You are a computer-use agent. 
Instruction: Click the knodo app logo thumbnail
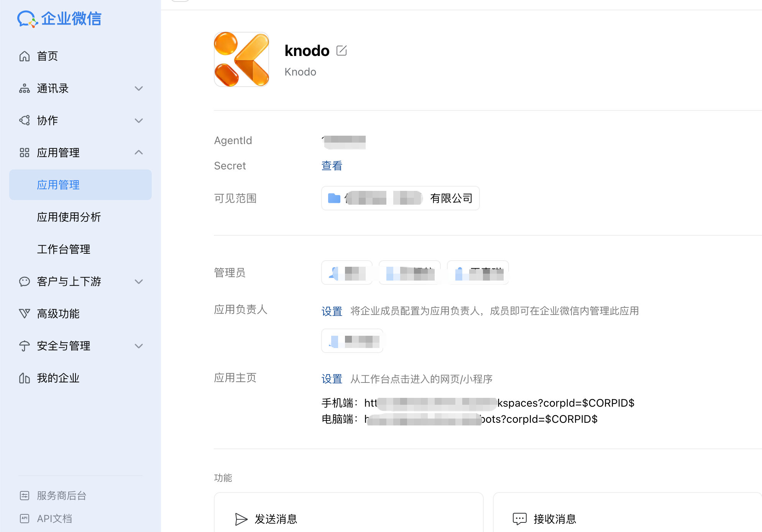pos(241,59)
